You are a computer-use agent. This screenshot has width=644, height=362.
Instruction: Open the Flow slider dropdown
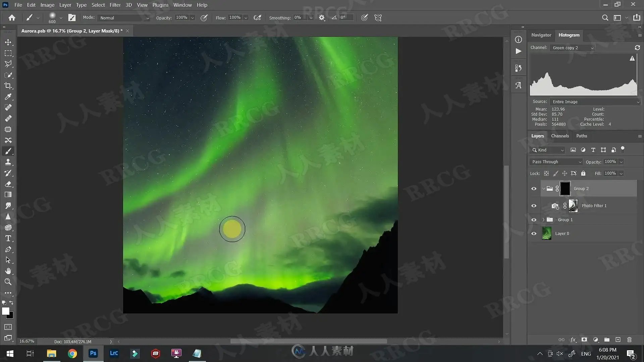pyautogui.click(x=246, y=18)
